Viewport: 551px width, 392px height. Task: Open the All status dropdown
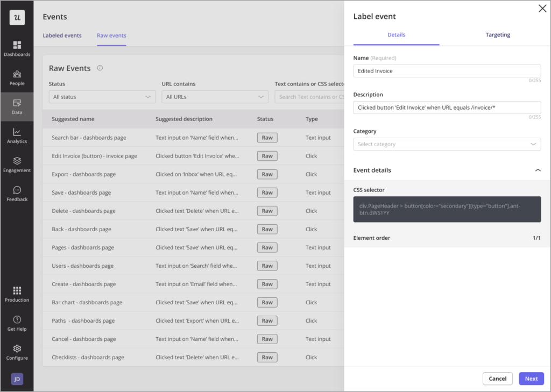[x=102, y=97]
